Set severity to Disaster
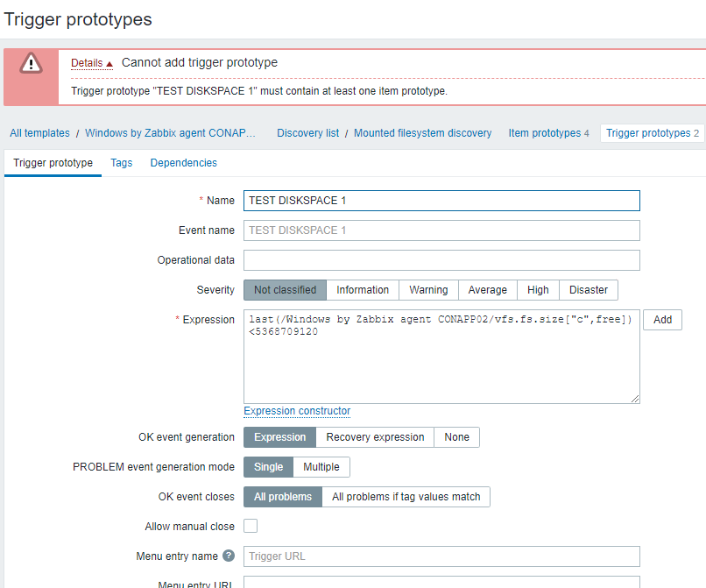Screen dimensions: 706x588 pos(589,290)
